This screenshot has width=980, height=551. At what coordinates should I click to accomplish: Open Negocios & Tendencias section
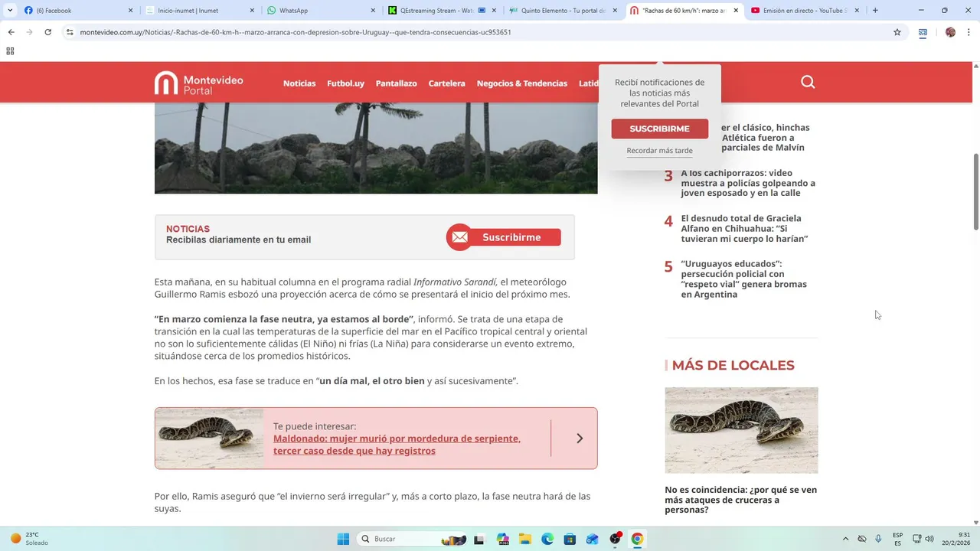point(522,83)
